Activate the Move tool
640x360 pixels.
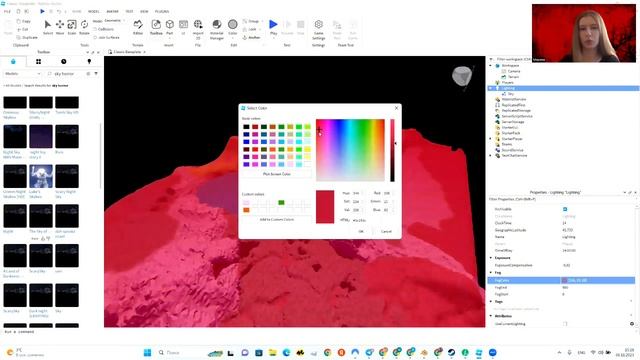click(x=60, y=27)
